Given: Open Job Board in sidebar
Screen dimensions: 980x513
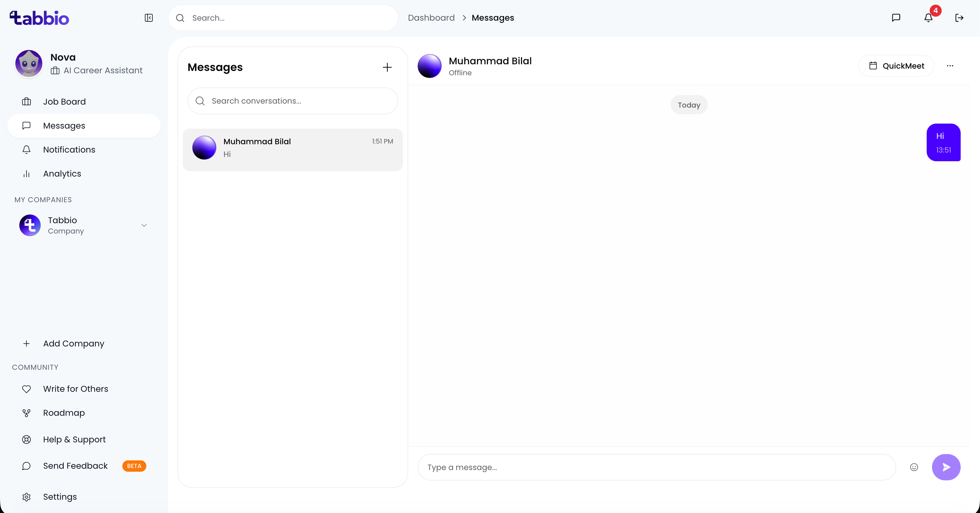Looking at the screenshot, I should point(64,102).
